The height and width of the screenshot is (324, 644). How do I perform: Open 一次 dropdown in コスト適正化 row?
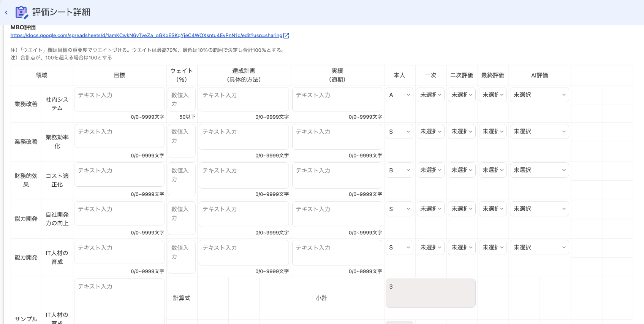430,170
